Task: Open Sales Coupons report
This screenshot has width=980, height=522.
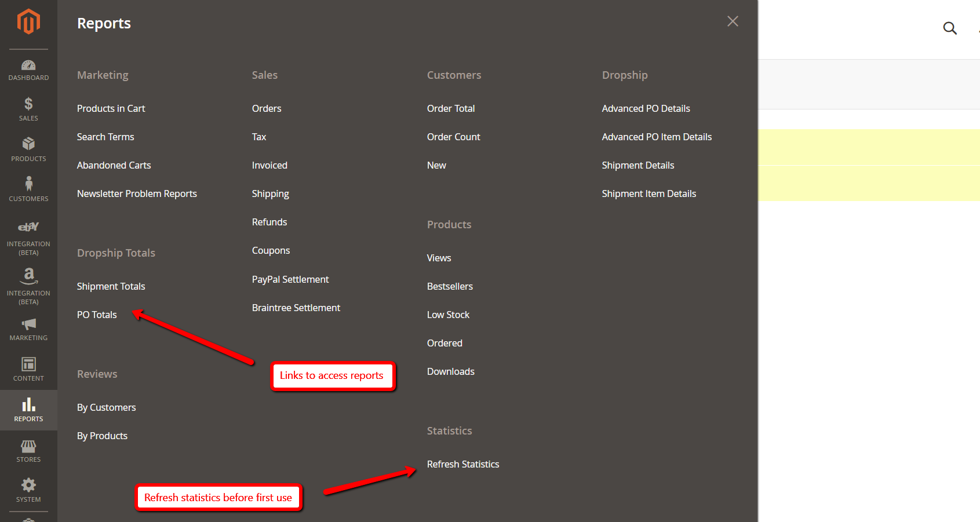Action: [271, 250]
